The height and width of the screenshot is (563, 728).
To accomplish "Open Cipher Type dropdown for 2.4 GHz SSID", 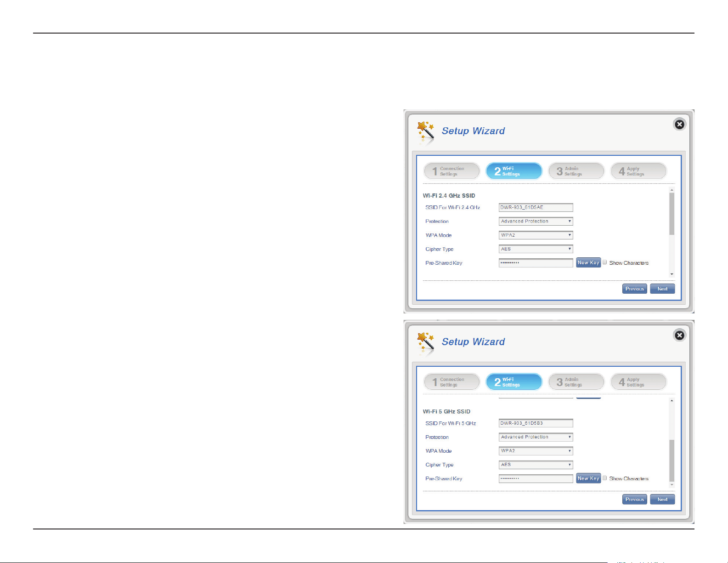I will [536, 249].
